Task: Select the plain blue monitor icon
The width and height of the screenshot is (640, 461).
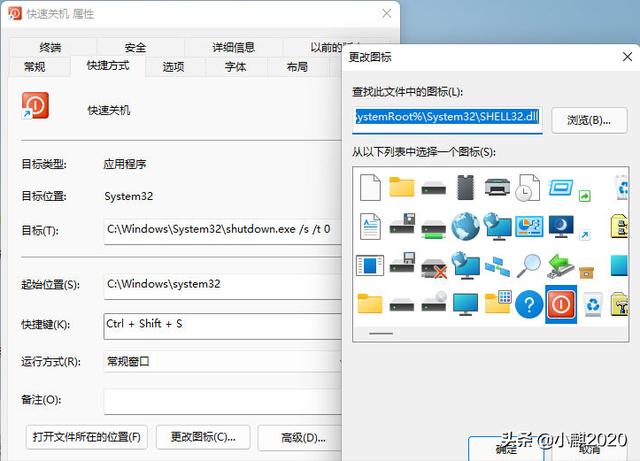Action: pos(465,304)
